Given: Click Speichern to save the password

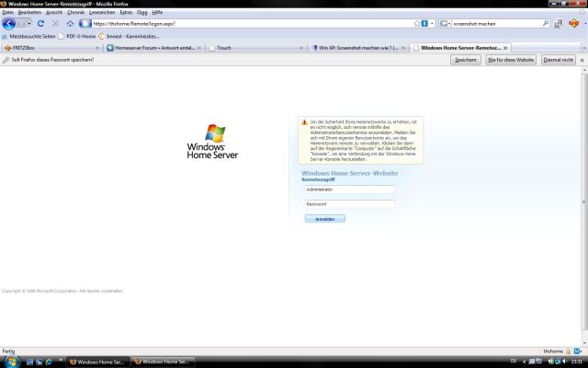Looking at the screenshot, I should 466,60.
